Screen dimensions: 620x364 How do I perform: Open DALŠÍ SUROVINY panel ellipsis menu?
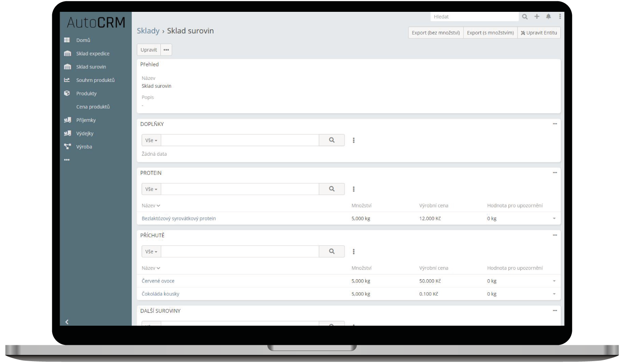pos(555,311)
